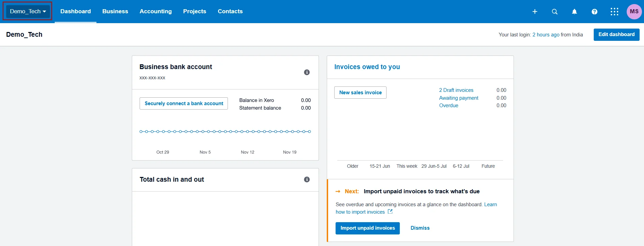Image resolution: width=644 pixels, height=246 pixels.
Task: Open the Accounting menu
Action: (x=156, y=11)
